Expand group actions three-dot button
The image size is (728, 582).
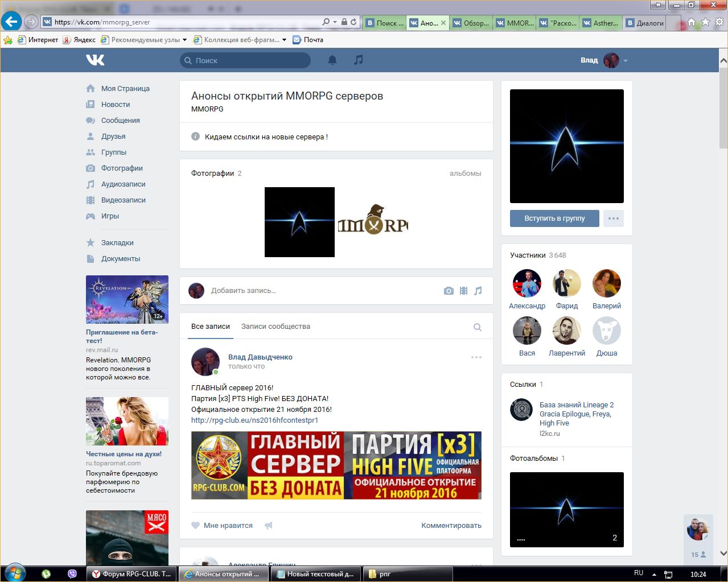pos(613,218)
